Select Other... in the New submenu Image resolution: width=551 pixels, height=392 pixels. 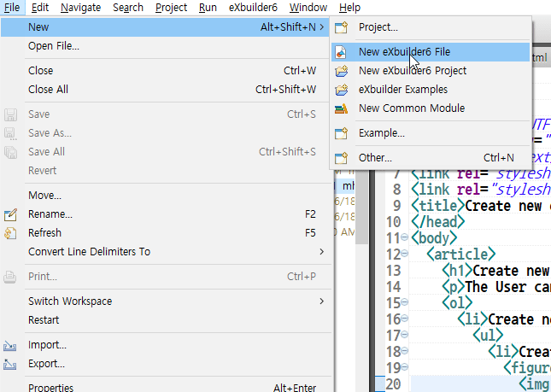pyautogui.click(x=375, y=158)
